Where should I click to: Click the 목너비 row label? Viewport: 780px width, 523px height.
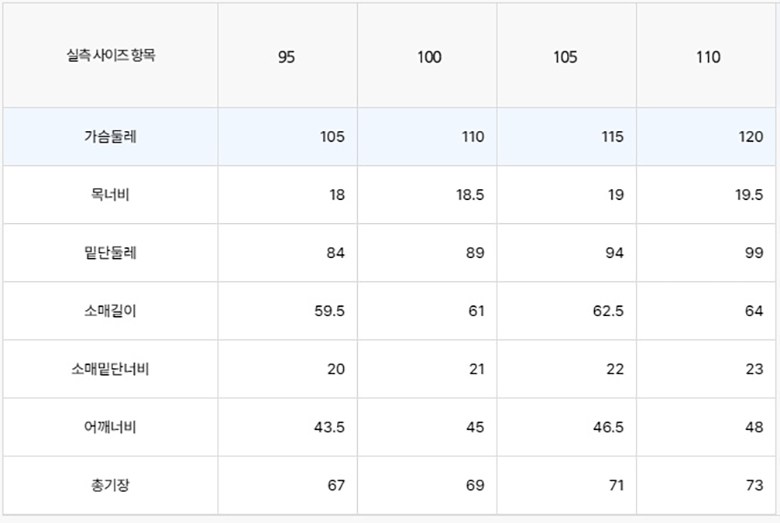110,194
